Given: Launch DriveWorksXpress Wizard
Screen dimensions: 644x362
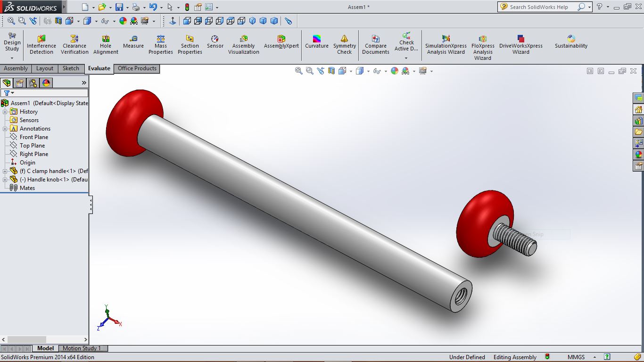Looking at the screenshot, I should (521, 45).
